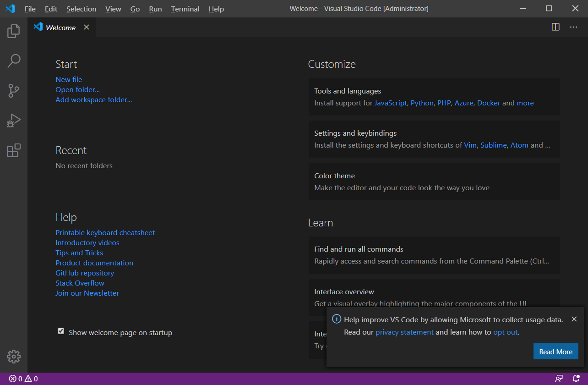Viewport: 588px width, 385px height.
Task: Open the Manage gear icon
Action: click(14, 356)
